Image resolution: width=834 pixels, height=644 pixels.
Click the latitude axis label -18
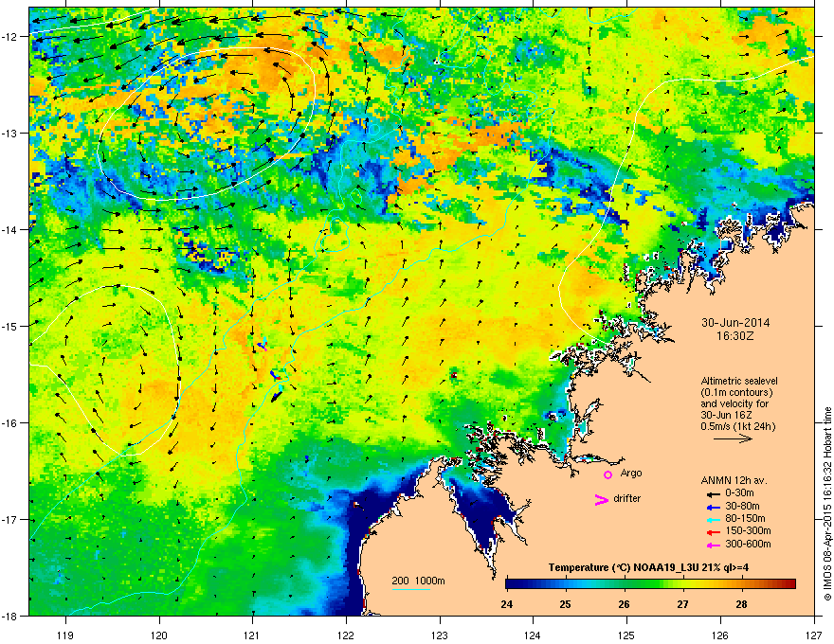tap(9, 616)
